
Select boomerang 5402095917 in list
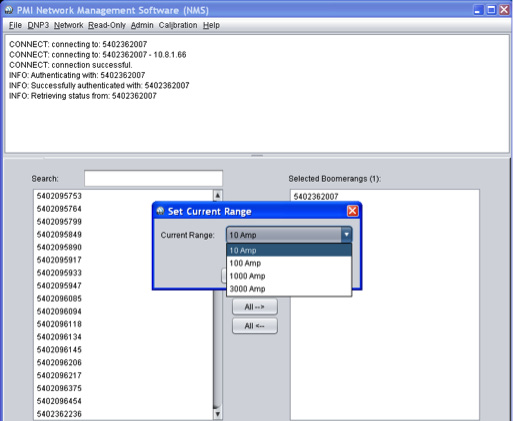click(123, 260)
